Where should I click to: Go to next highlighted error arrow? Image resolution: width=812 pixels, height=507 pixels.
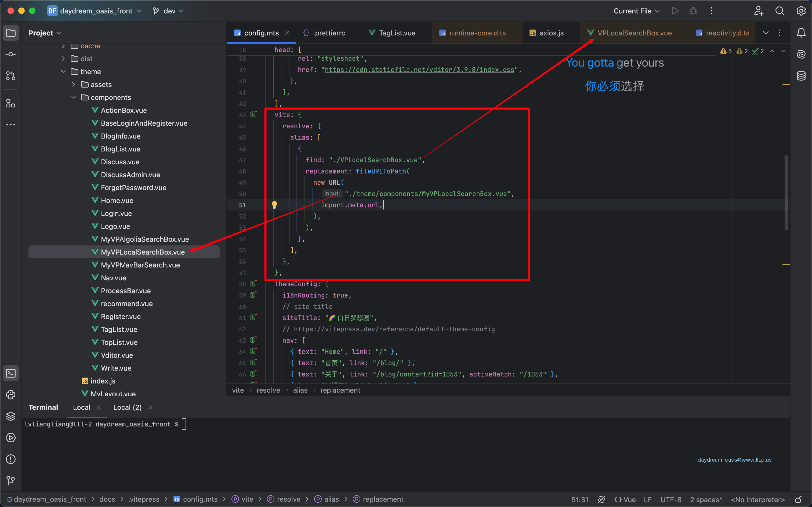784,51
